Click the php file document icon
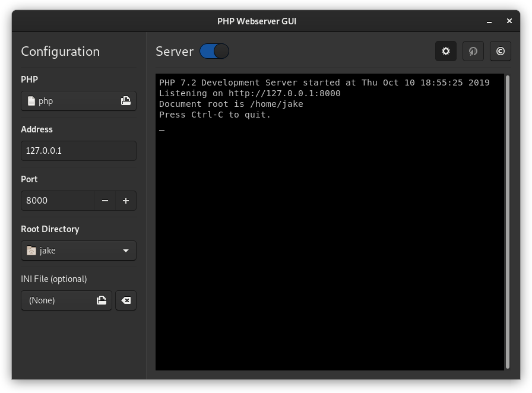Screen dimensions: 532x393 pyautogui.click(x=31, y=101)
